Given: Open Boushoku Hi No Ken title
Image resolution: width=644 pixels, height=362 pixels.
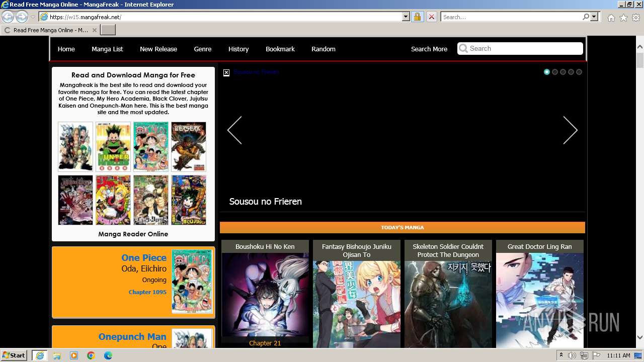Looking at the screenshot, I should pyautogui.click(x=265, y=246).
